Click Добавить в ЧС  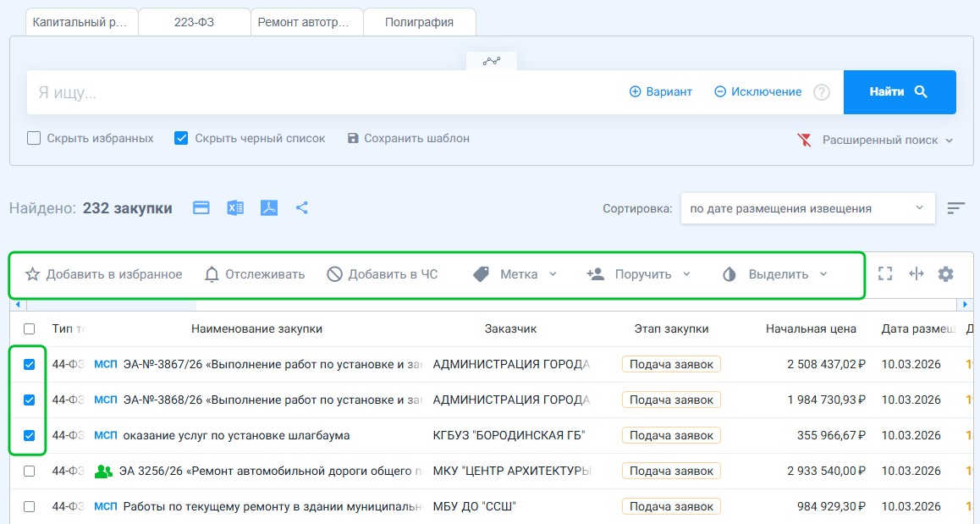tap(383, 274)
